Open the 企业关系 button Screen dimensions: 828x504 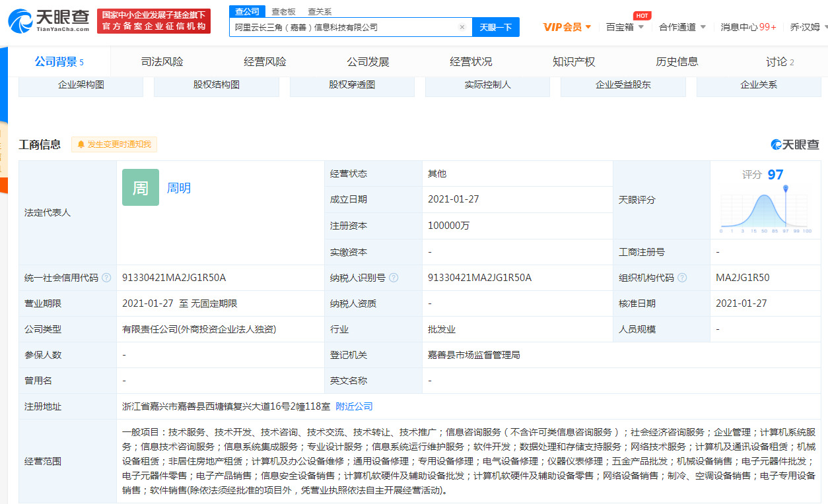759,86
